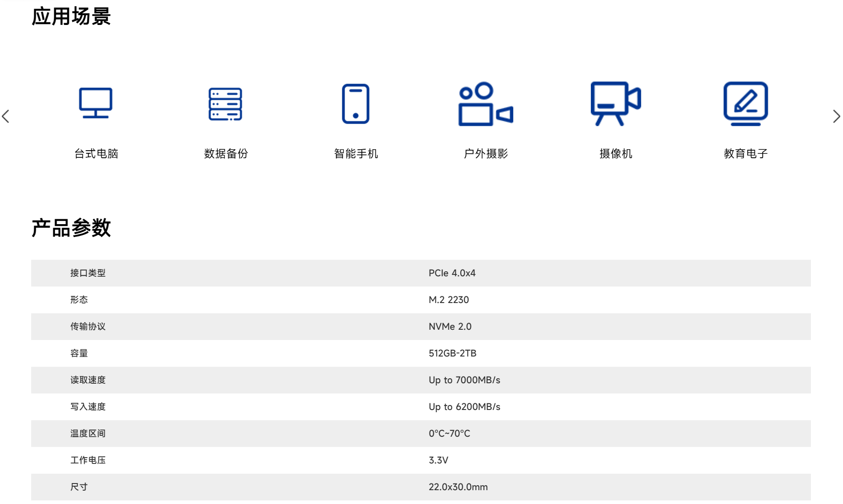This screenshot has height=504, width=843.
Task: Click the 教育电子 label
Action: pyautogui.click(x=745, y=154)
